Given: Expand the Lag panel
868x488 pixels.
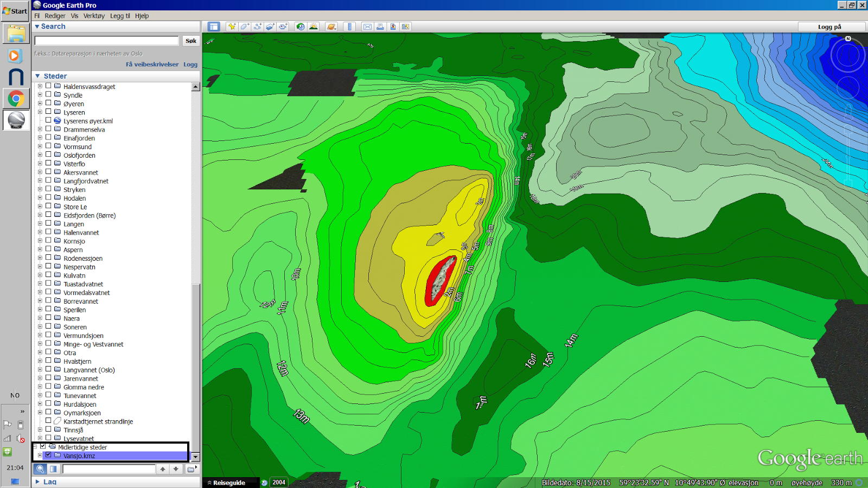Looking at the screenshot, I should (x=37, y=481).
